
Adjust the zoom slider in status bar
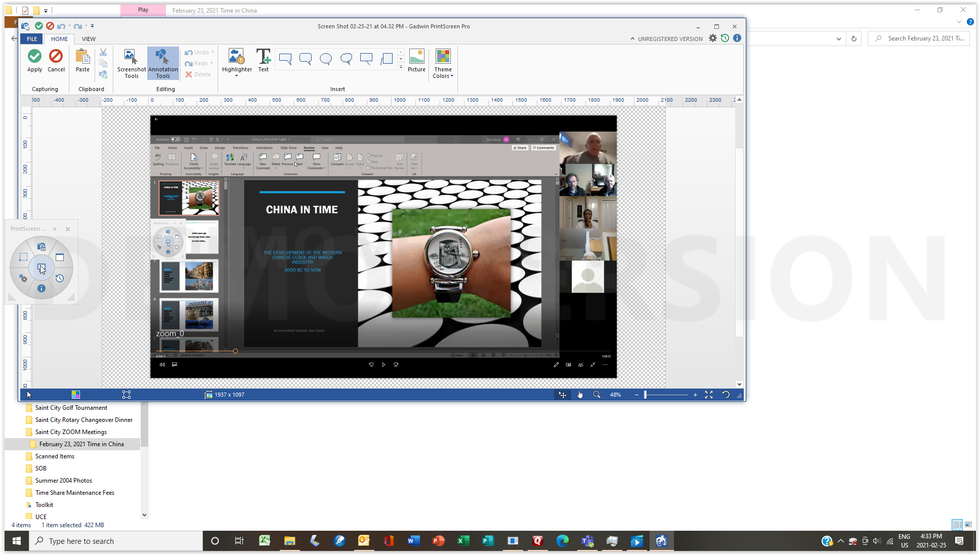[x=646, y=395]
